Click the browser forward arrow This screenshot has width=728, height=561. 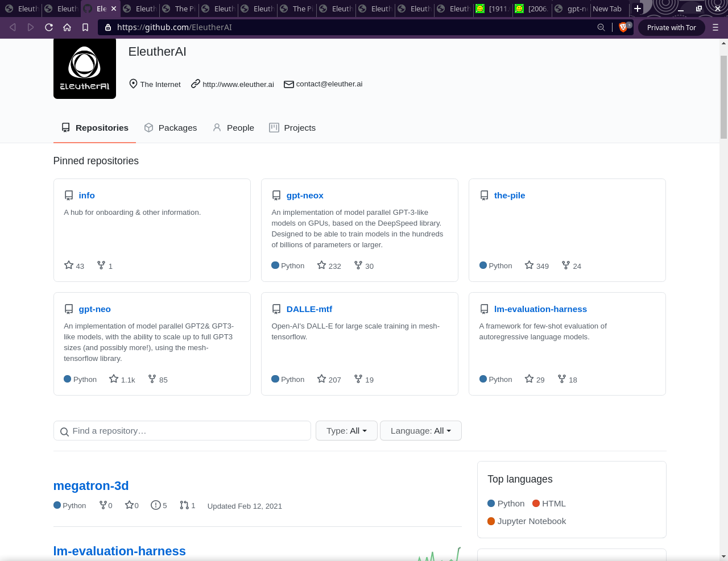point(31,27)
